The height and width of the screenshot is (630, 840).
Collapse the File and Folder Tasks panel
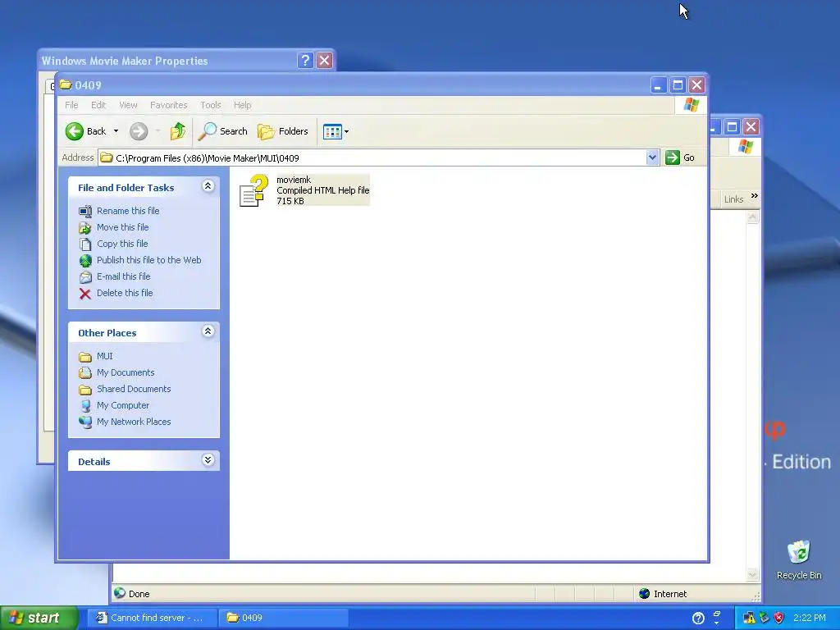208,186
